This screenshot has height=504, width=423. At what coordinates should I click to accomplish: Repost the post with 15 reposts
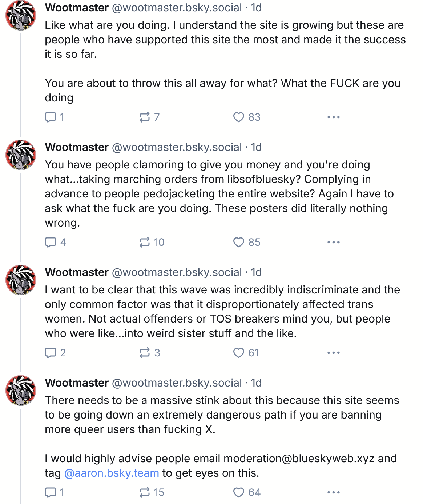[x=144, y=492]
